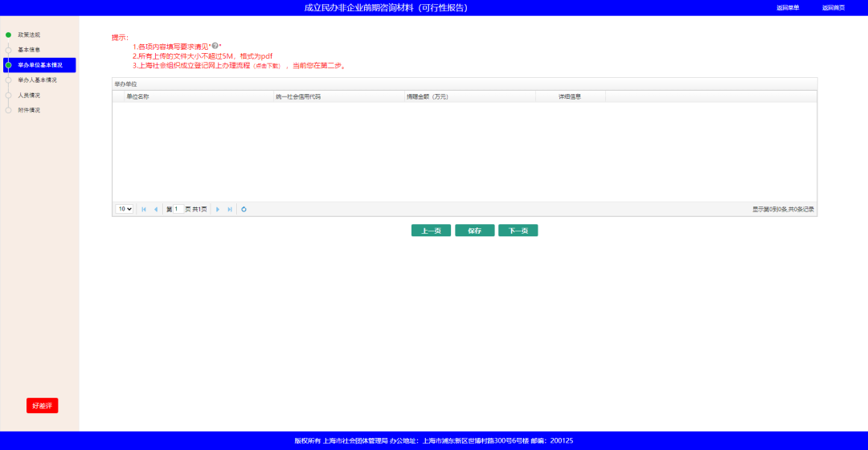Jump to the last page arrow

[230, 209]
